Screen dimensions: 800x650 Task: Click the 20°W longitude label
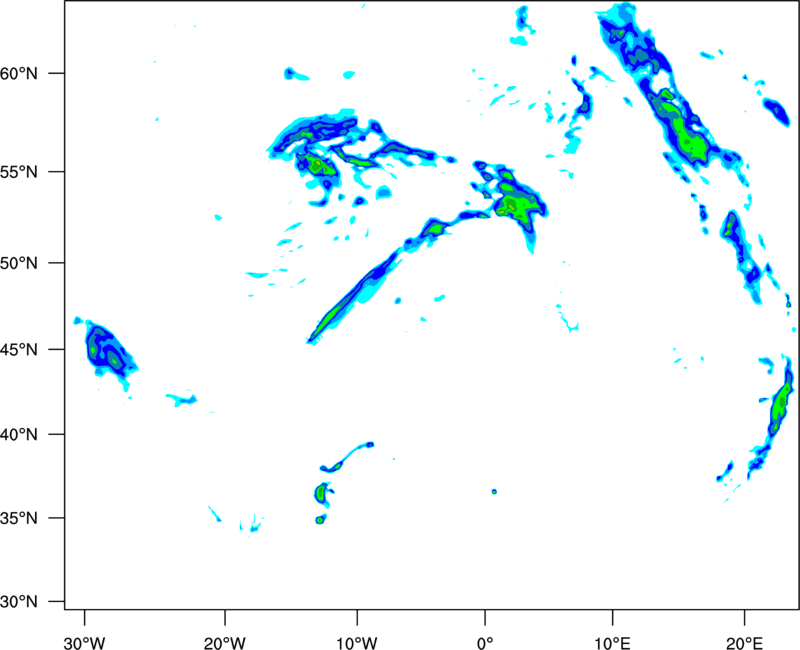225,643
